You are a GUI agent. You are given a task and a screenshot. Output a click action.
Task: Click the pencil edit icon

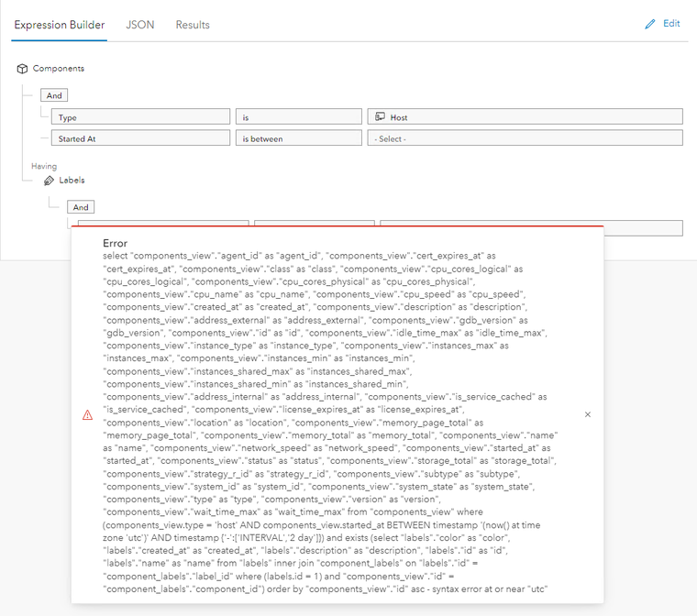[650, 24]
